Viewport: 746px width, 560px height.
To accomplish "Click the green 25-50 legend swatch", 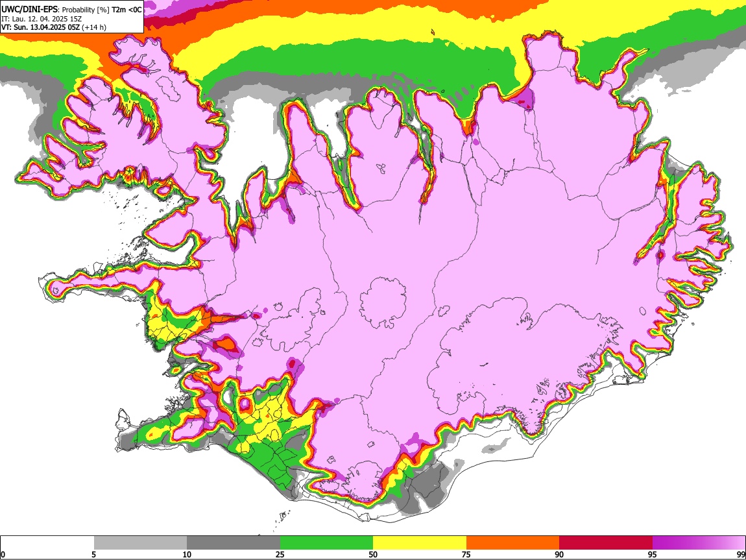I will coord(326,543).
